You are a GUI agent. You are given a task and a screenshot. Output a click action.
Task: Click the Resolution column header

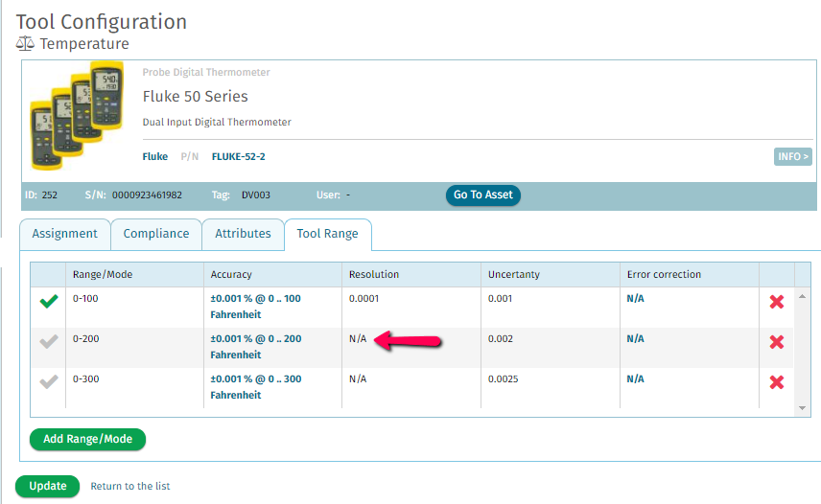click(x=411, y=274)
